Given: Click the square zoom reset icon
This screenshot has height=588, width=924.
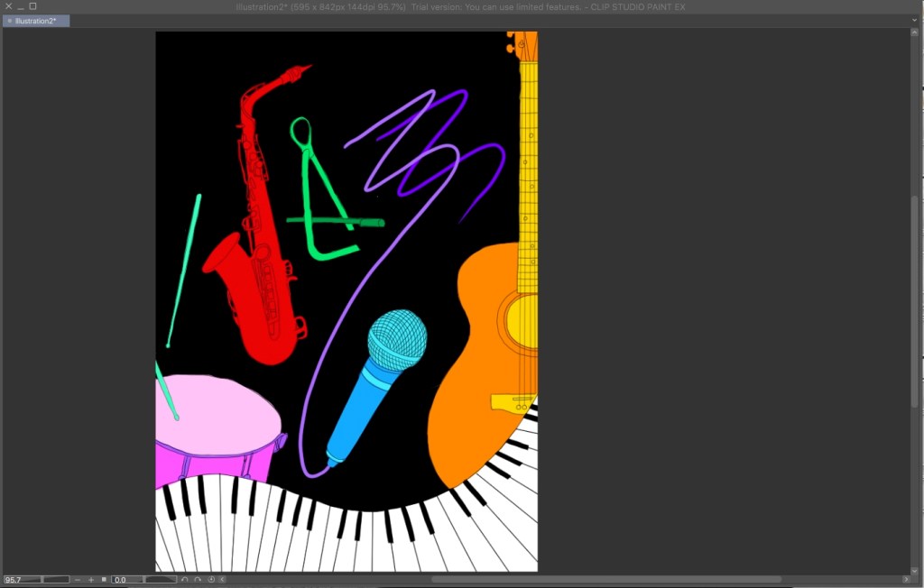Looking at the screenshot, I should point(104,580).
